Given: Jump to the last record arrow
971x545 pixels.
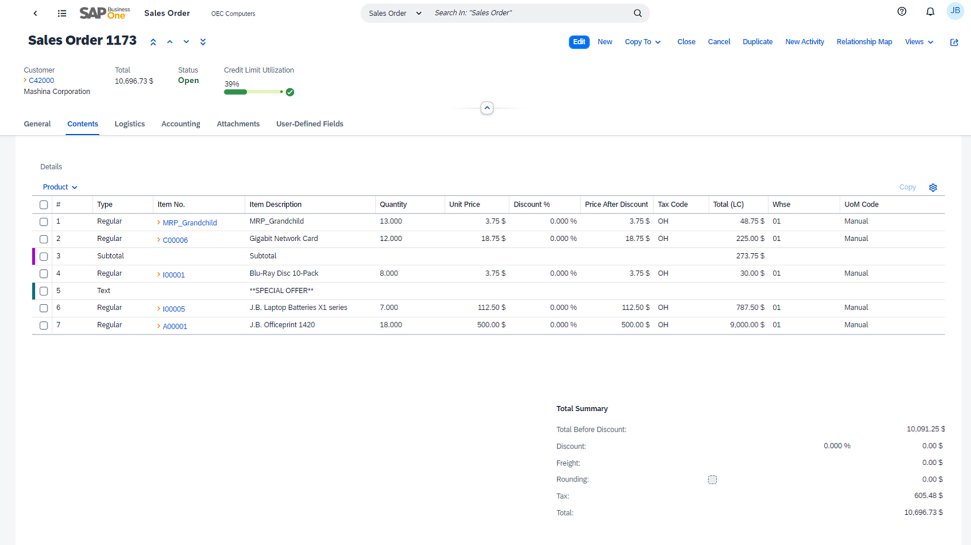Looking at the screenshot, I should point(203,42).
